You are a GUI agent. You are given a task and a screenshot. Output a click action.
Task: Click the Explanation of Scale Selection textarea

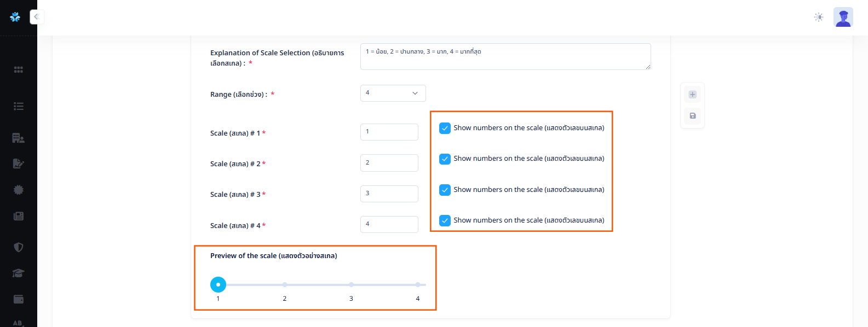point(505,56)
